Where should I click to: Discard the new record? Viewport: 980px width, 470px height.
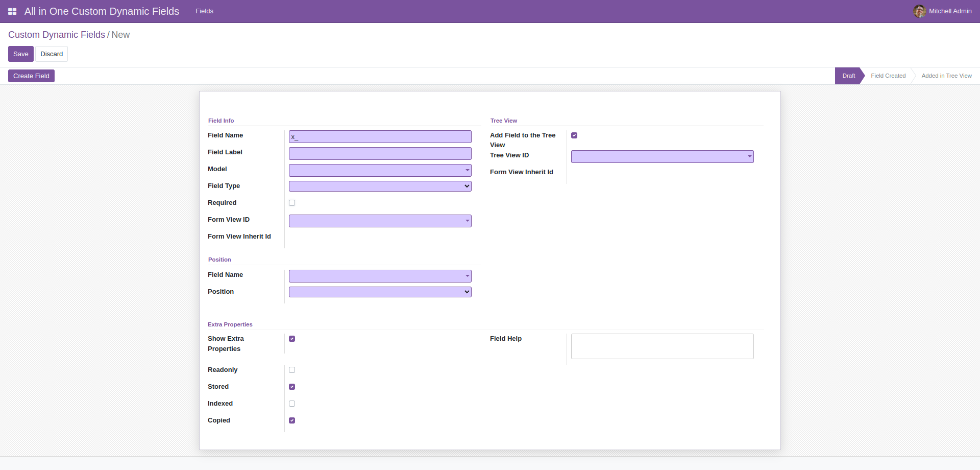tap(52, 54)
